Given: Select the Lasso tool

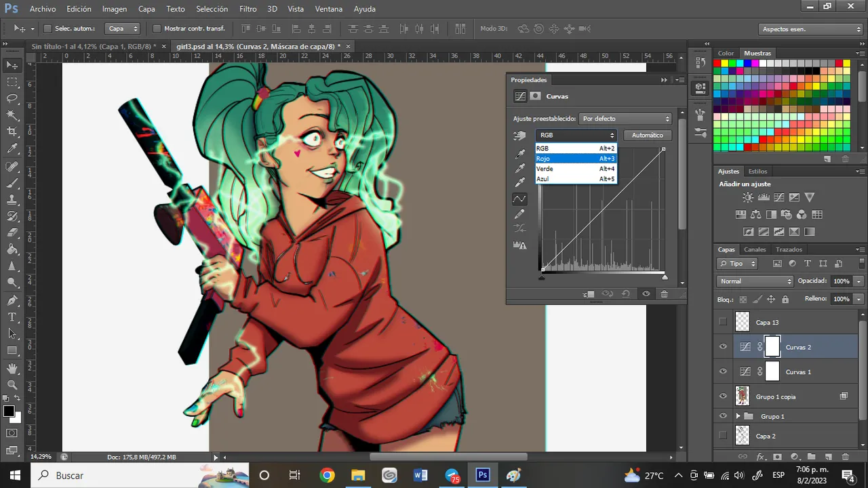Looking at the screenshot, I should coord(12,98).
